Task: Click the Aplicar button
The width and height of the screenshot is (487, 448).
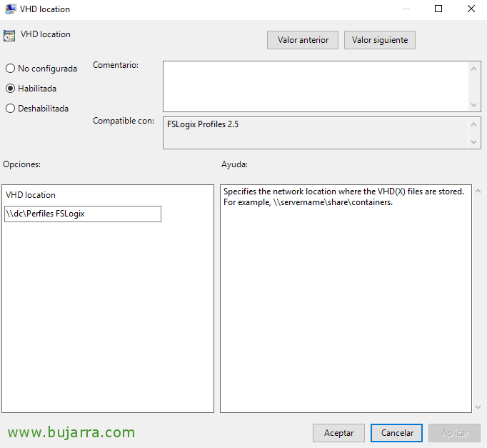Action: [454, 433]
